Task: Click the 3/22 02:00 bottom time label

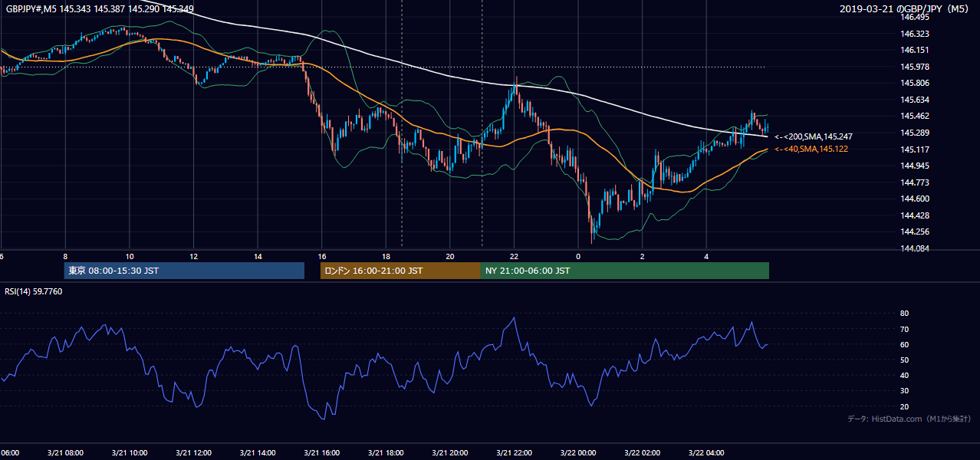Action: tap(642, 452)
